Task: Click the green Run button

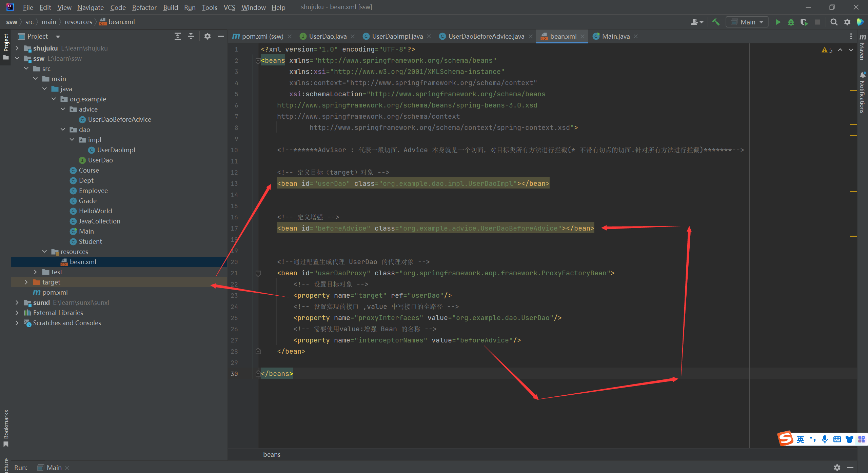Action: coord(778,22)
